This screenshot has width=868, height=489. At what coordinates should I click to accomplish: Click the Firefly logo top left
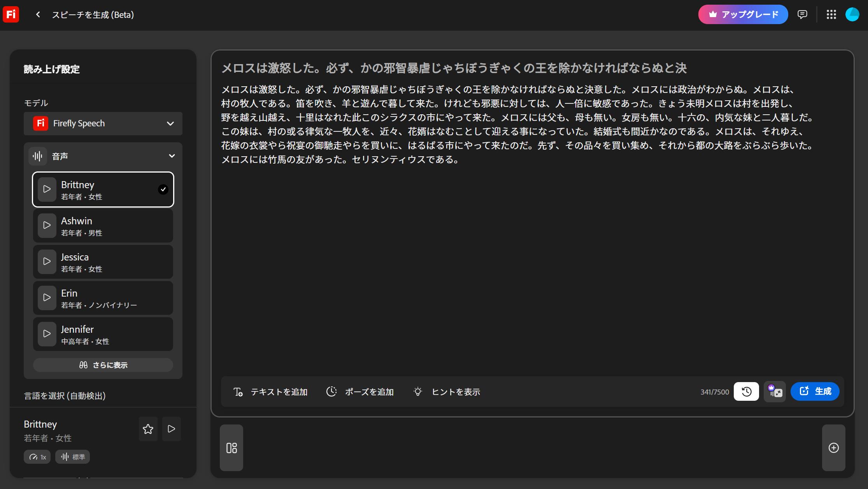11,14
